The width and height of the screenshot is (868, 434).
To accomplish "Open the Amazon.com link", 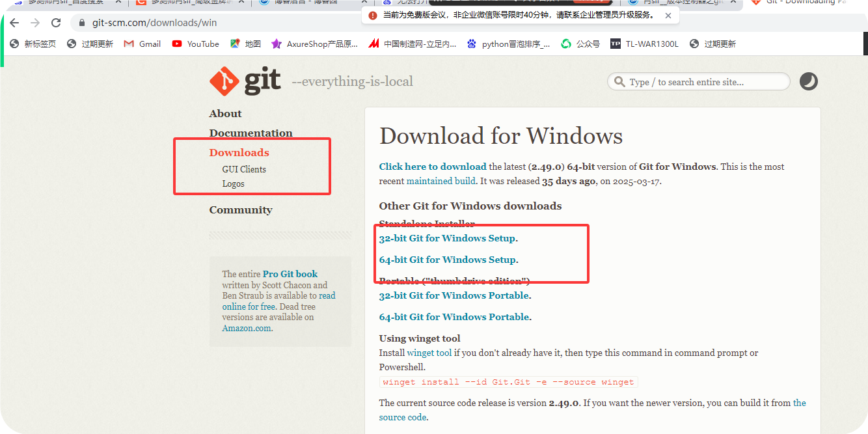I will [247, 328].
